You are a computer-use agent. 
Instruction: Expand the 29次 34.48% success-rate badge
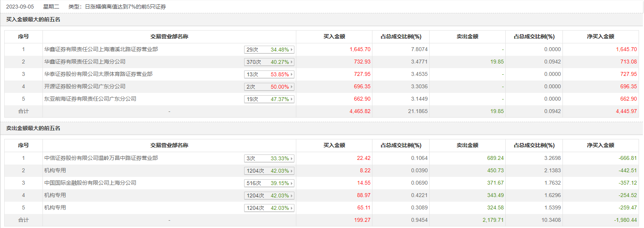(269, 50)
